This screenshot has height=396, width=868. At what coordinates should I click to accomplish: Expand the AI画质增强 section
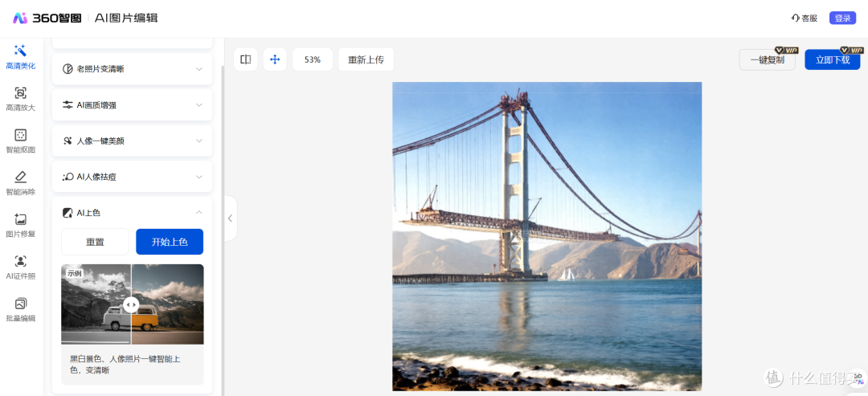pos(199,105)
